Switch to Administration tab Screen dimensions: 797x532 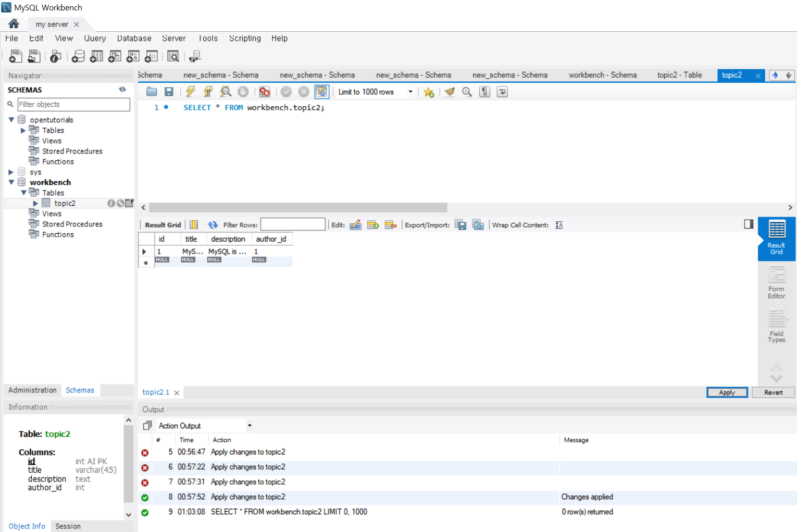click(32, 390)
